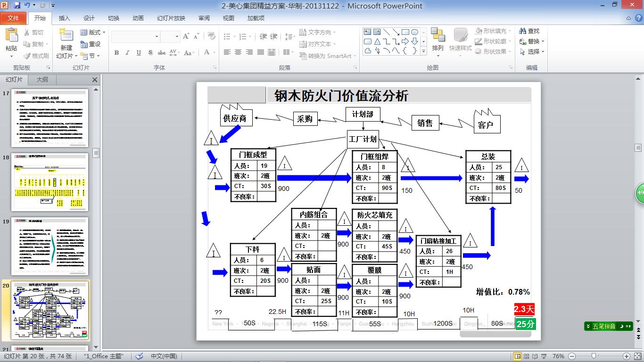Click the 查找 (Find) binoculars button

click(529, 31)
